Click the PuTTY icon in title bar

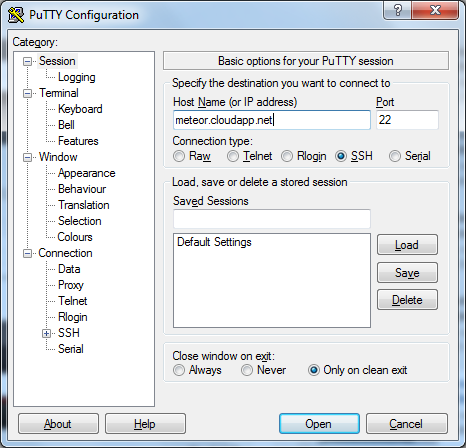[x=16, y=15]
